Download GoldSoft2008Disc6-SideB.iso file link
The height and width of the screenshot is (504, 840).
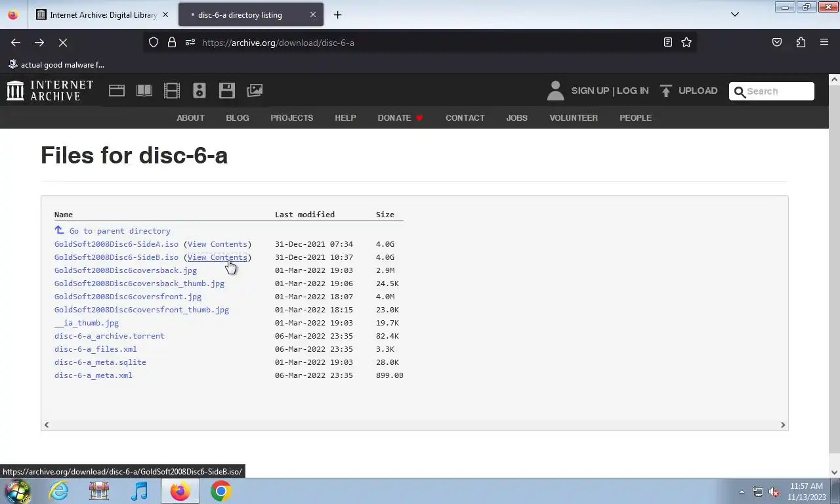click(x=116, y=257)
